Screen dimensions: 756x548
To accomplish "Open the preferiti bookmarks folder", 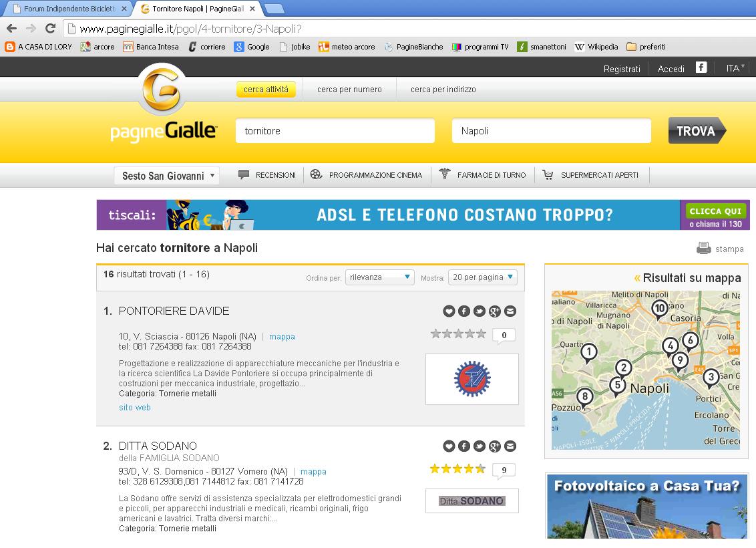I will click(646, 47).
